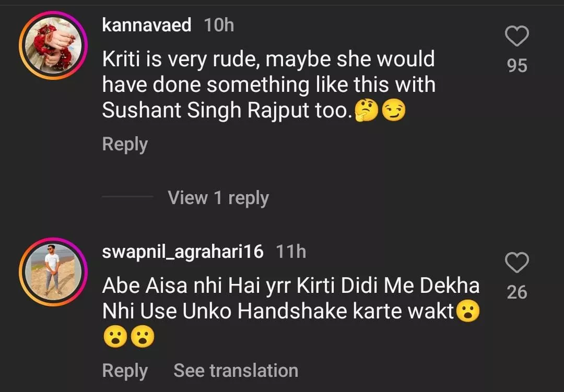
Task: Click See translation under the Hindi comment
Action: 236,371
